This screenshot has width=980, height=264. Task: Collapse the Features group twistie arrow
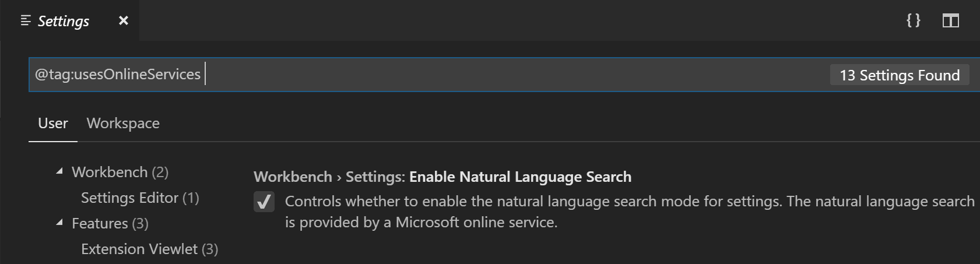pos(59,223)
